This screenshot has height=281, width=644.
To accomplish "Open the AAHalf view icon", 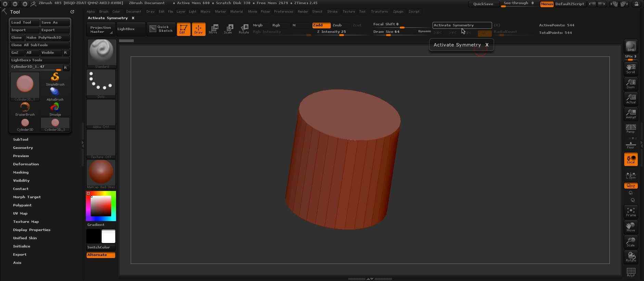I will [x=631, y=114].
